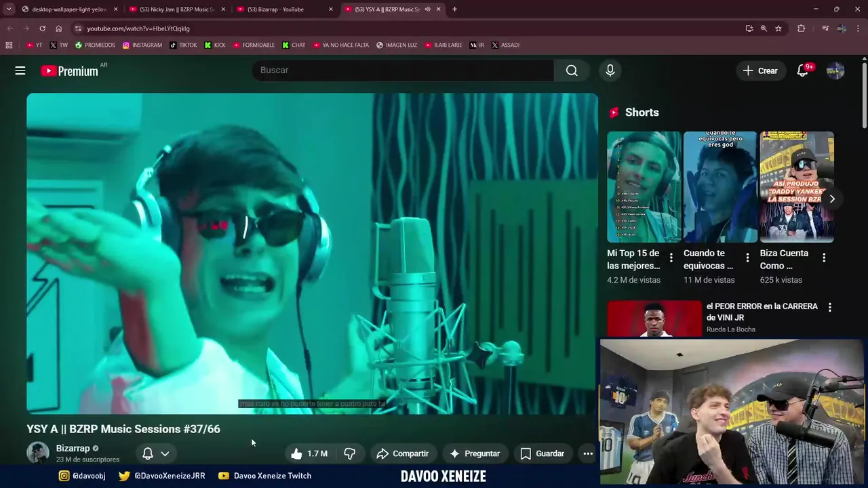The height and width of the screenshot is (488, 868).
Task: Bookmark this page with the star icon
Action: [x=778, y=28]
